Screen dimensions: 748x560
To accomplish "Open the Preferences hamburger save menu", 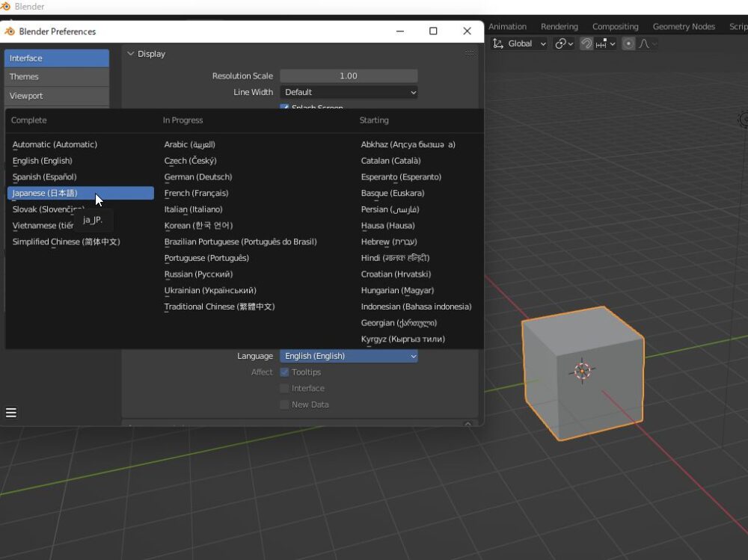I will click(11, 413).
